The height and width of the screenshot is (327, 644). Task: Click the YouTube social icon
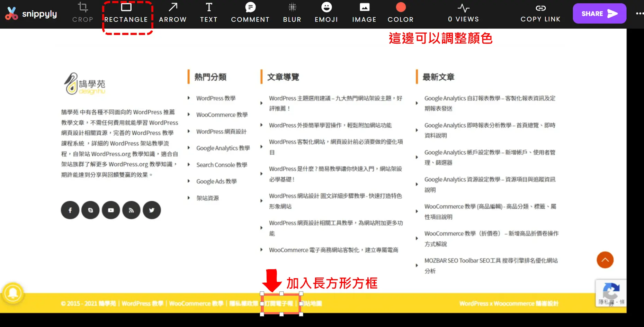point(111,210)
